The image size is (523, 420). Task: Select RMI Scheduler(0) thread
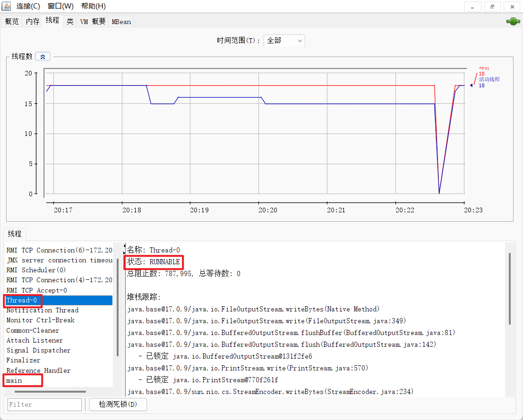click(59, 270)
